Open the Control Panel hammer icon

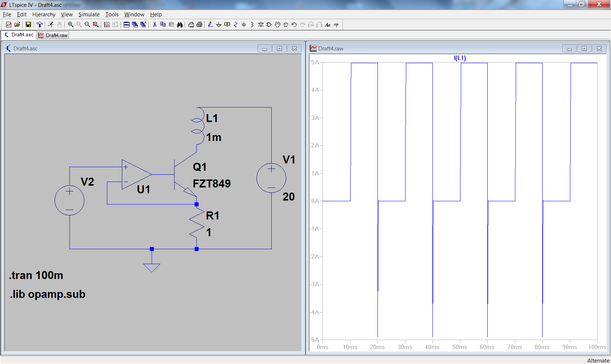(40, 25)
